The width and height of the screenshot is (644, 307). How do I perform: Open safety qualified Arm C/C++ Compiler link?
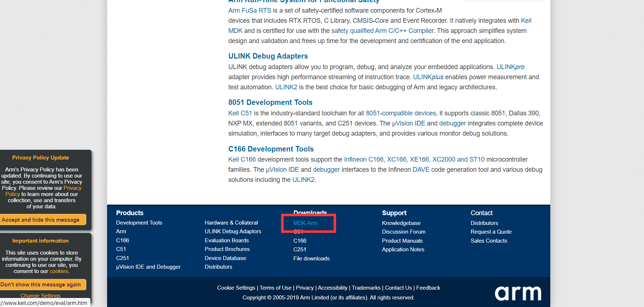pos(382,31)
